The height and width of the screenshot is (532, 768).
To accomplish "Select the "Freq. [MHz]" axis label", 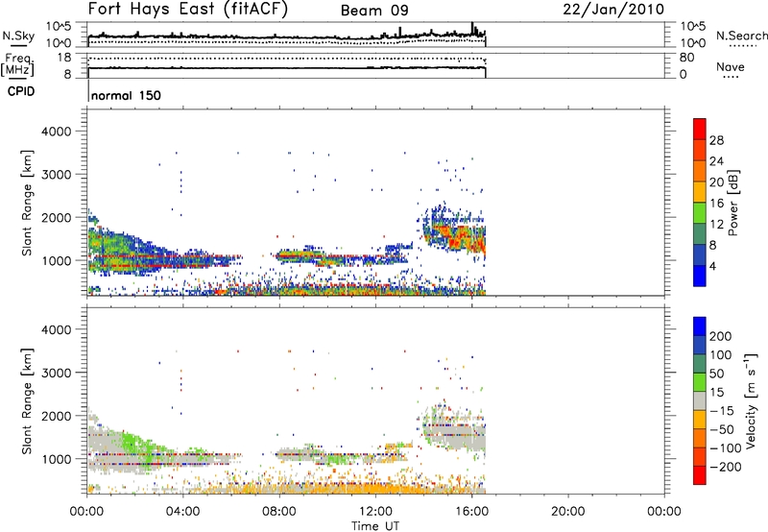I will (18, 65).
